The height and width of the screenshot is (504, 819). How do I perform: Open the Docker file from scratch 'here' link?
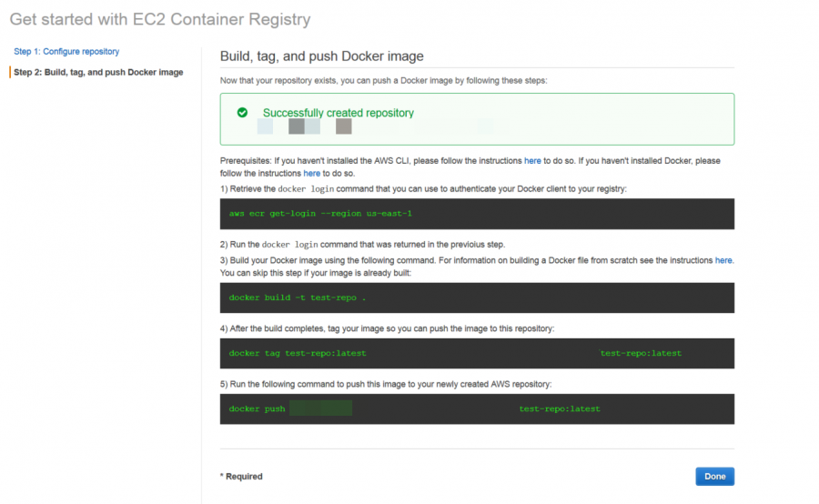tap(723, 260)
